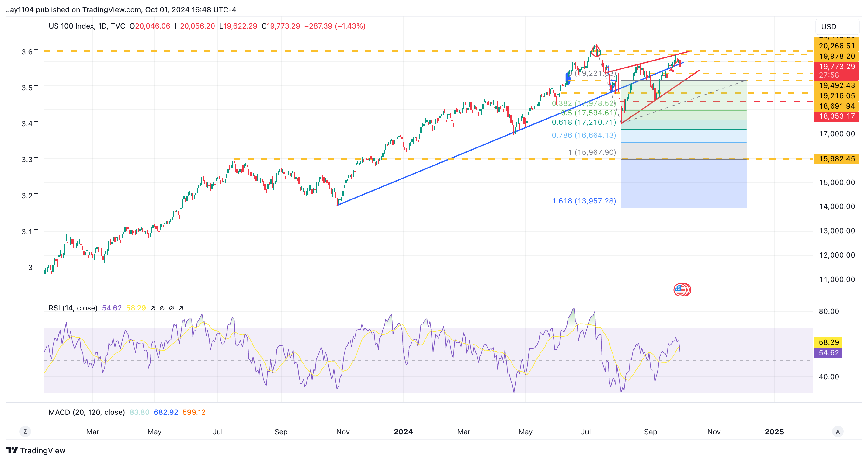Screen dimensions: 868x461
Task: Click the 20,266.51 price level label
Action: (836, 46)
